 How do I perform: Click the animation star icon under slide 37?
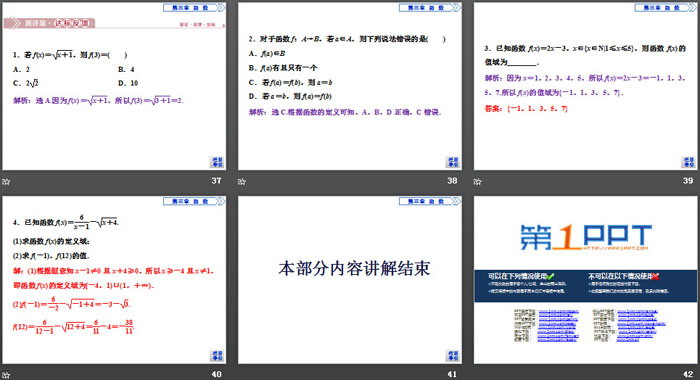[x=6, y=182]
